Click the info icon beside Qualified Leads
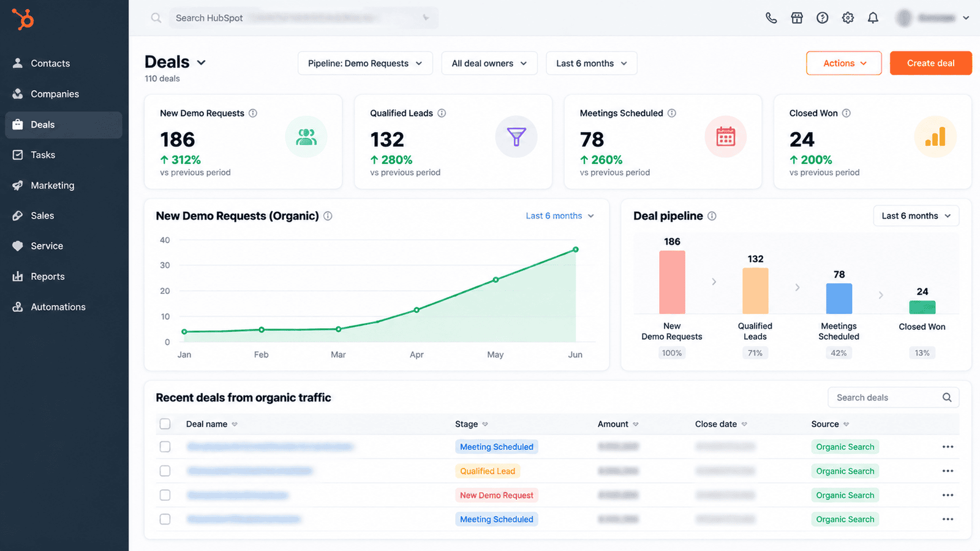 pos(442,113)
